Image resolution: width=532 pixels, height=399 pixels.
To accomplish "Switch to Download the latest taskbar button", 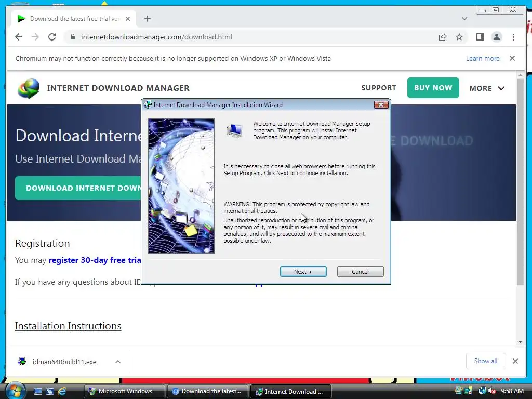I will click(x=207, y=391).
